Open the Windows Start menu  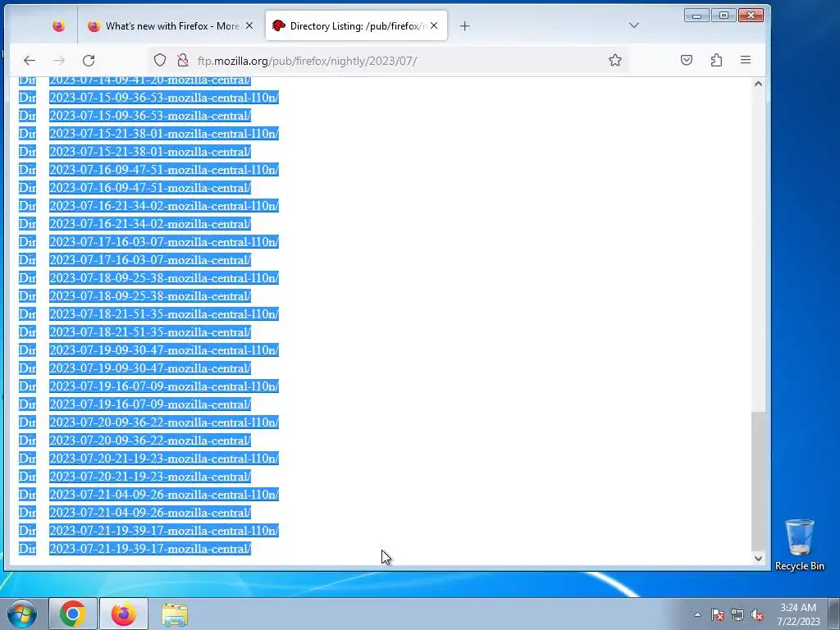[x=22, y=614]
